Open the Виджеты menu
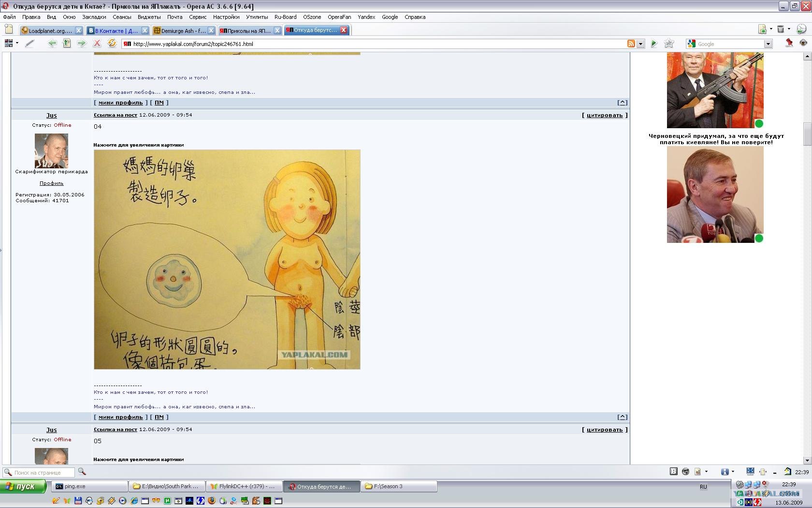Viewport: 812px width, 508px height. pos(149,17)
